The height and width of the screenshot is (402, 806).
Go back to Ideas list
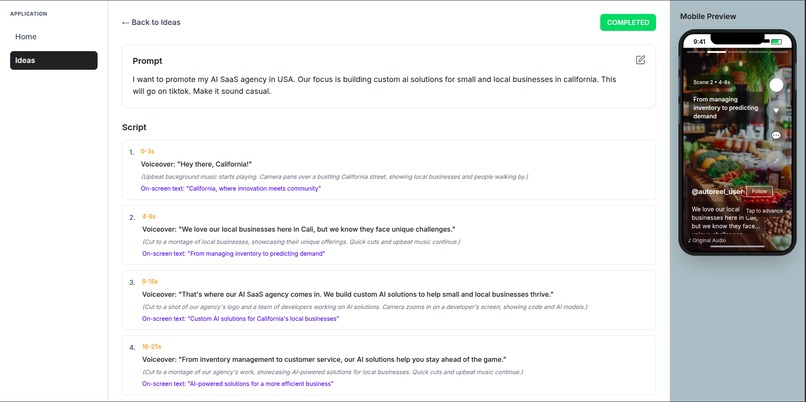(x=151, y=22)
